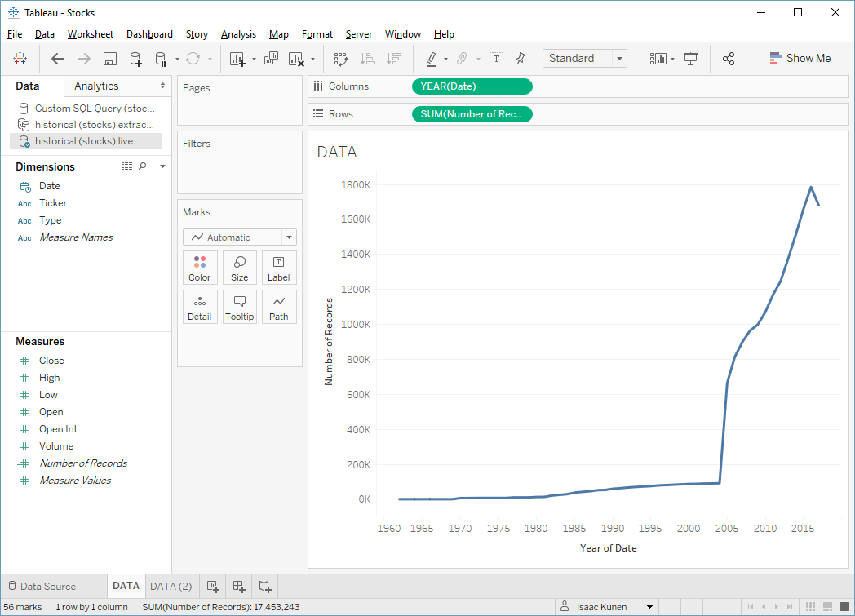Click the New Worksheet tab icon
Image resolution: width=855 pixels, height=616 pixels.
(x=213, y=586)
